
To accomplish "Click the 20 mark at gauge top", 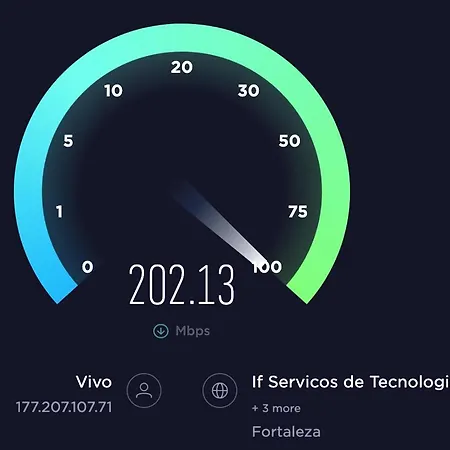I will (x=182, y=67).
